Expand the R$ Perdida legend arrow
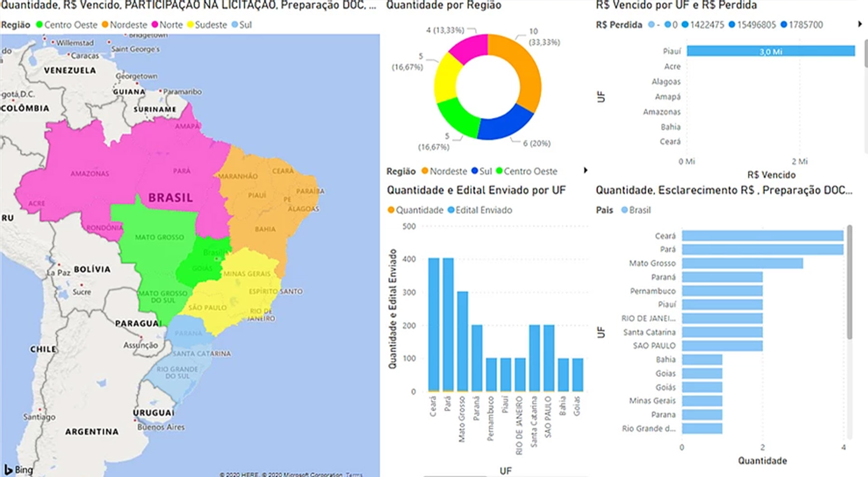868x477 pixels. (859, 24)
